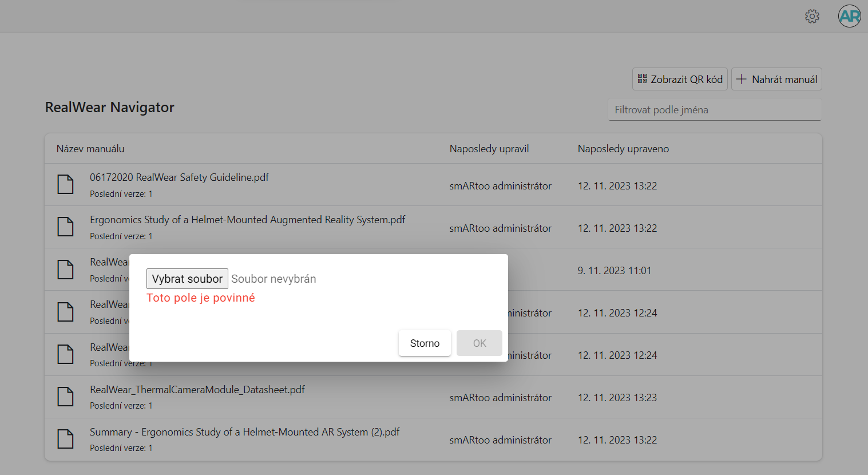Click the Soubor nevybrán label
868x475 pixels.
274,279
